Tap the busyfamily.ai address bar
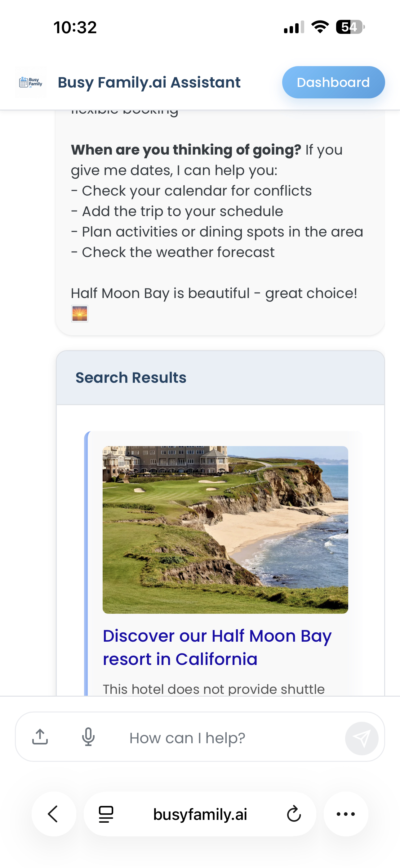Screen dimensions: 400x868 pos(200,814)
